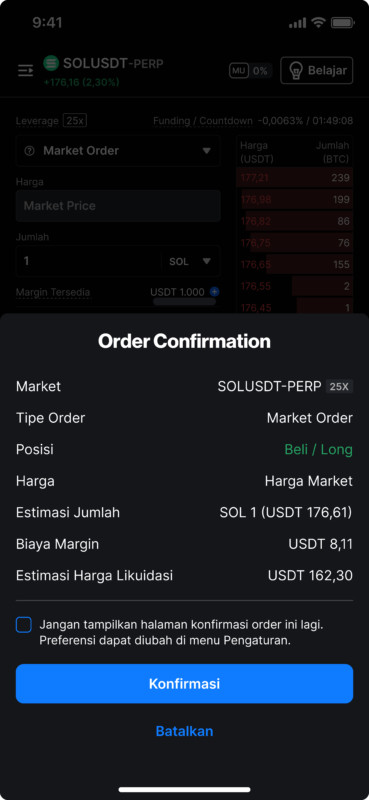Open the hamburger menu icon
The image size is (369, 800).
click(x=26, y=70)
